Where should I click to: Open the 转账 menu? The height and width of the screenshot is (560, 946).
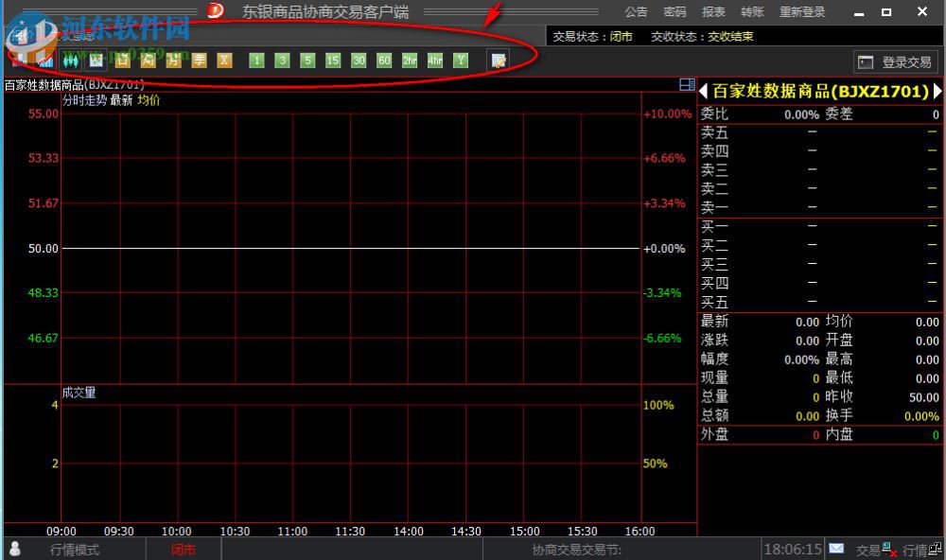pyautogui.click(x=752, y=11)
